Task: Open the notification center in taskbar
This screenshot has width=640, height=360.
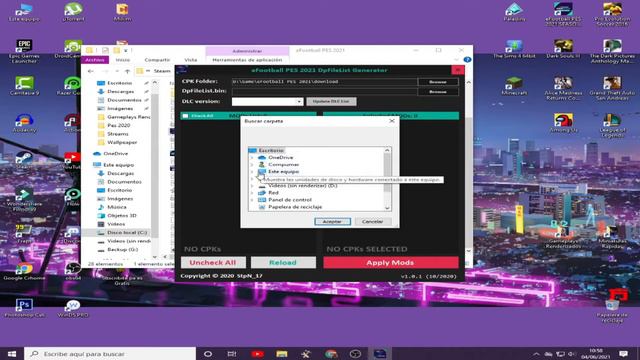Action: tap(623, 353)
